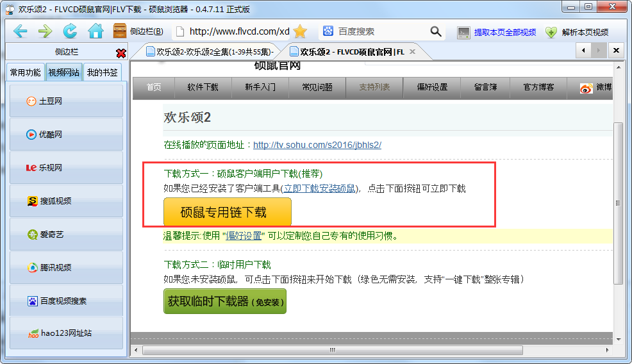Close the sidebar with the red X
The image size is (632, 364).
pos(121,53)
